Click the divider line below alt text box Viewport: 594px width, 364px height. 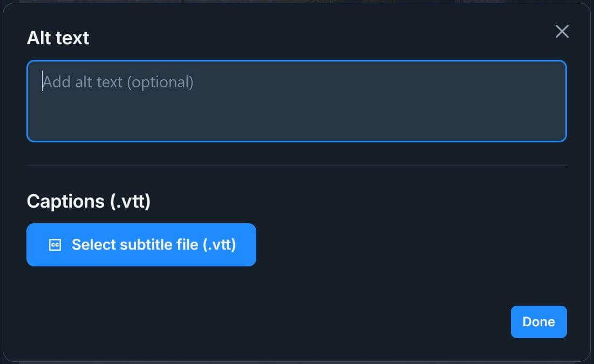pos(296,166)
